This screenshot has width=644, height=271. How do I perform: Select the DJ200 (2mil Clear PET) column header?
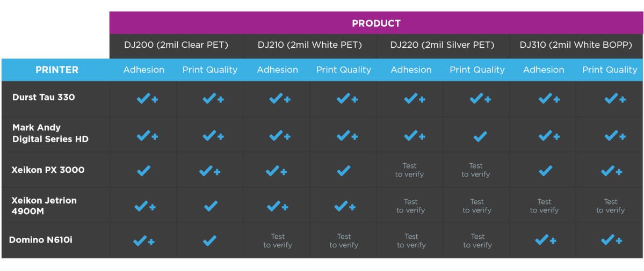pos(176,45)
